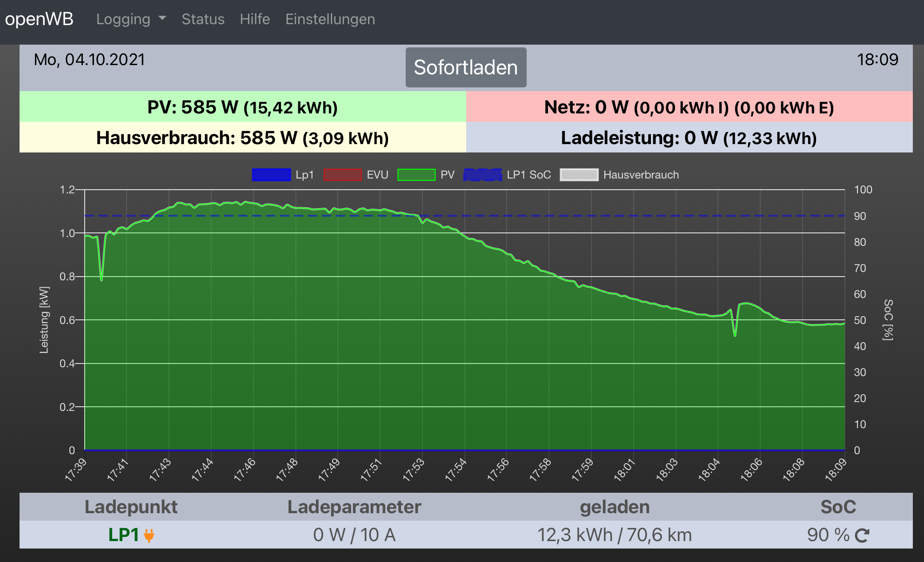Viewport: 924px width, 562px height.
Task: Click the Sofortladen charge mode button
Action: (466, 67)
